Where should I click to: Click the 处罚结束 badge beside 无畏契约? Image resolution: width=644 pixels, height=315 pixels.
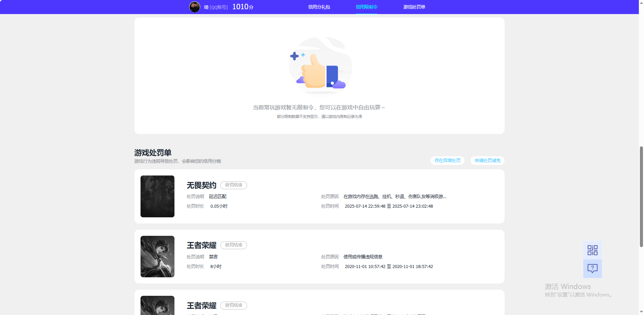coord(234,185)
